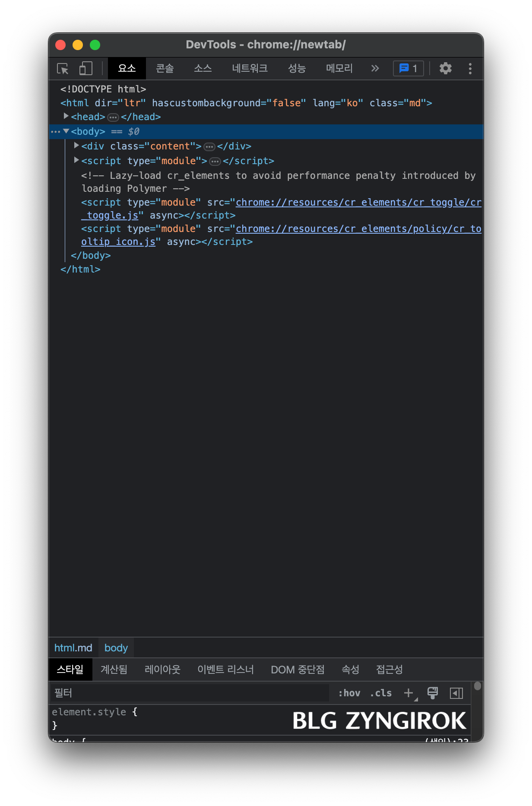Switch to the 소스 tab
532x806 pixels.
[203, 68]
